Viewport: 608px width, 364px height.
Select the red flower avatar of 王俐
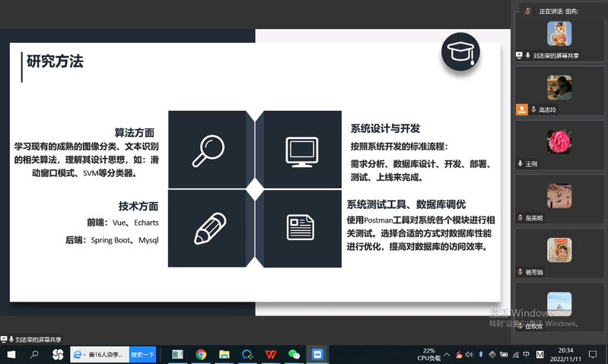pyautogui.click(x=559, y=141)
